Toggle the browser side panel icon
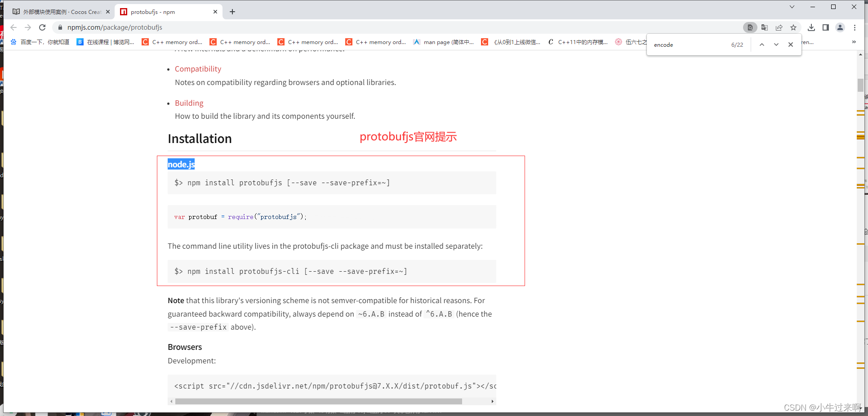Image resolution: width=868 pixels, height=416 pixels. tap(826, 27)
